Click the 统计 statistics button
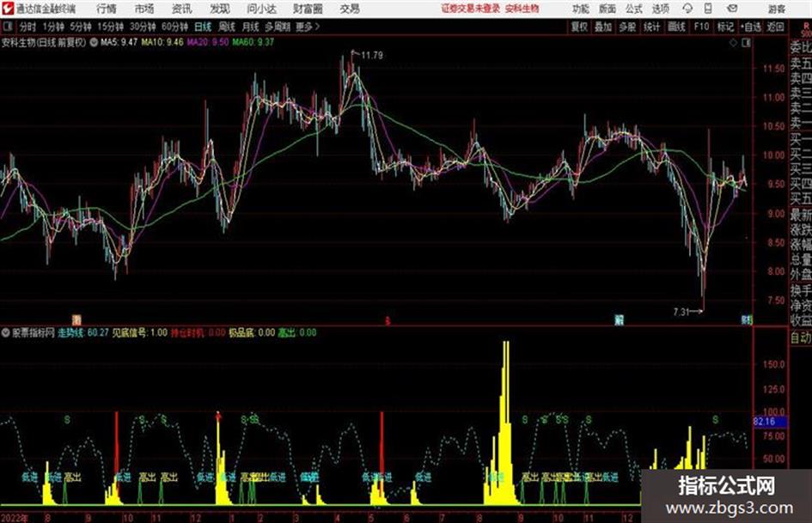This screenshot has height=523, width=812. click(x=652, y=27)
